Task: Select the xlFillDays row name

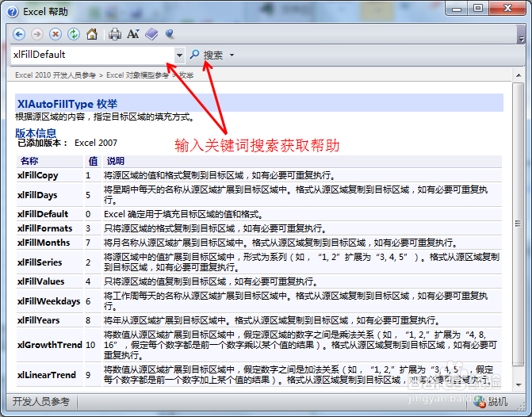Action: 37,195
